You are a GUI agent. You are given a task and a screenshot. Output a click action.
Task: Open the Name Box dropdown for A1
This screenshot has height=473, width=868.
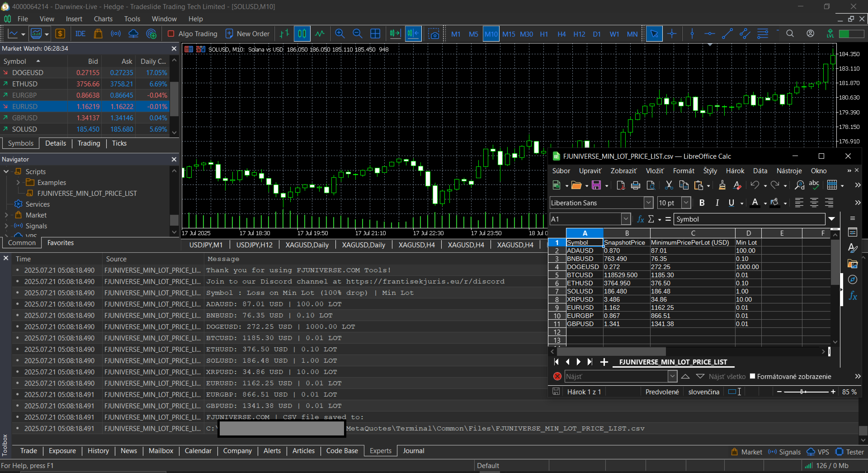click(626, 219)
